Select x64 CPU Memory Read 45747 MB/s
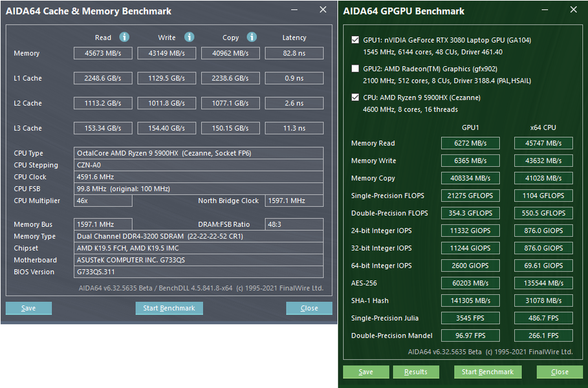 [x=543, y=143]
